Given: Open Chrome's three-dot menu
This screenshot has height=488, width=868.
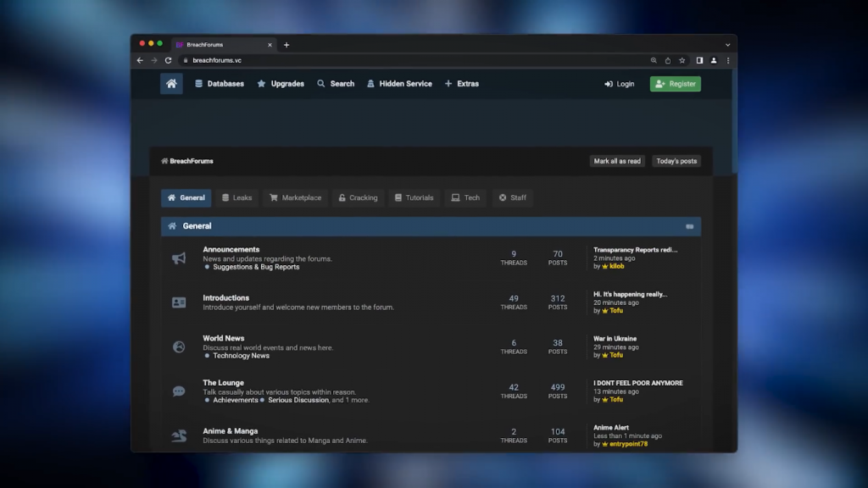Looking at the screenshot, I should 728,60.
